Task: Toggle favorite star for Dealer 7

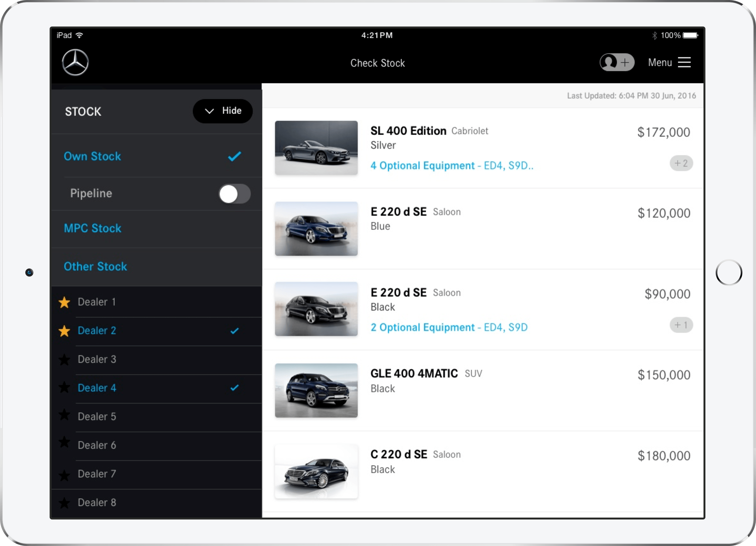Action: click(x=64, y=475)
